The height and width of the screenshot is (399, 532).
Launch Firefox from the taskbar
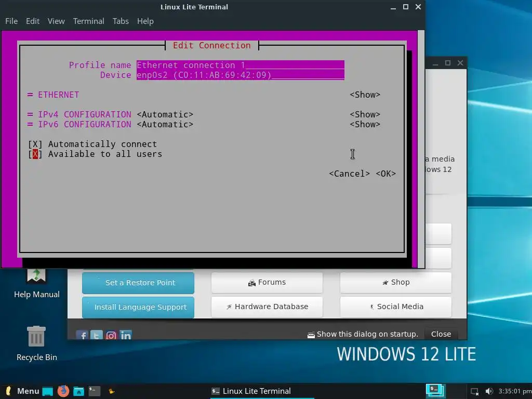[63, 391]
